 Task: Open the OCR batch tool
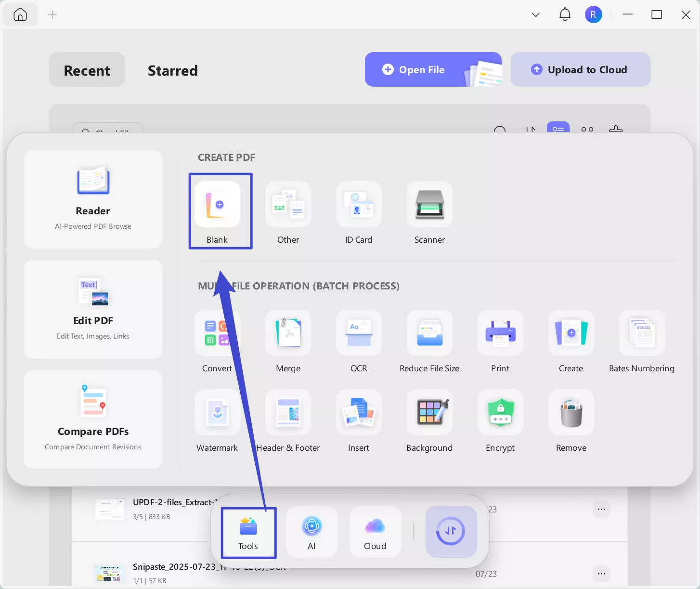(359, 342)
